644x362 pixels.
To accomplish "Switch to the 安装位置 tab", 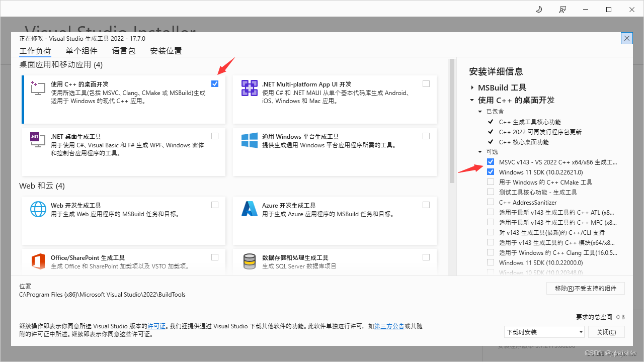I will (166, 51).
